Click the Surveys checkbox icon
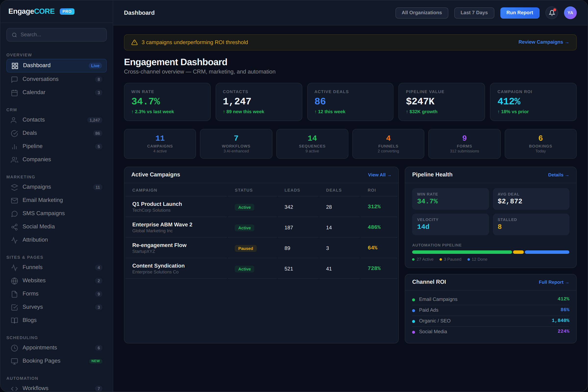588x392 pixels. [x=14, y=307]
